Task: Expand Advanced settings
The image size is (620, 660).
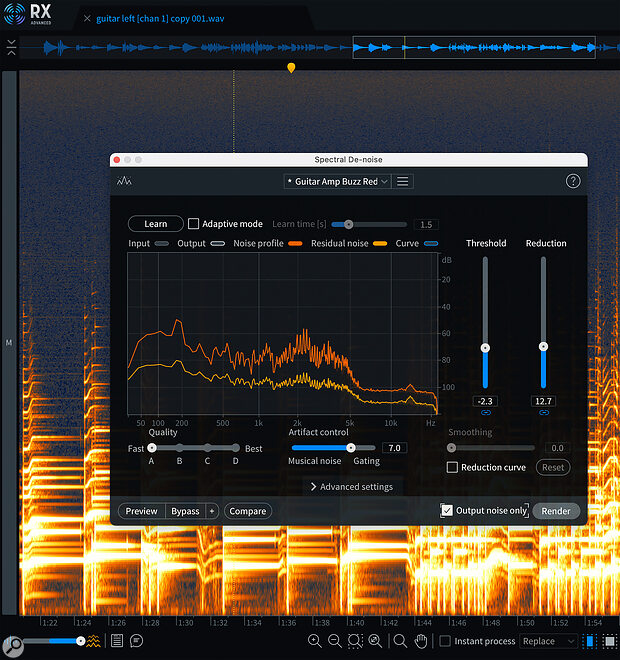Action: pos(351,487)
